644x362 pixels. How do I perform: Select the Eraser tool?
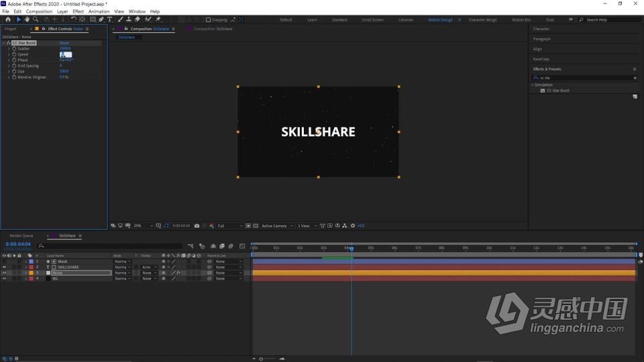coord(138,19)
